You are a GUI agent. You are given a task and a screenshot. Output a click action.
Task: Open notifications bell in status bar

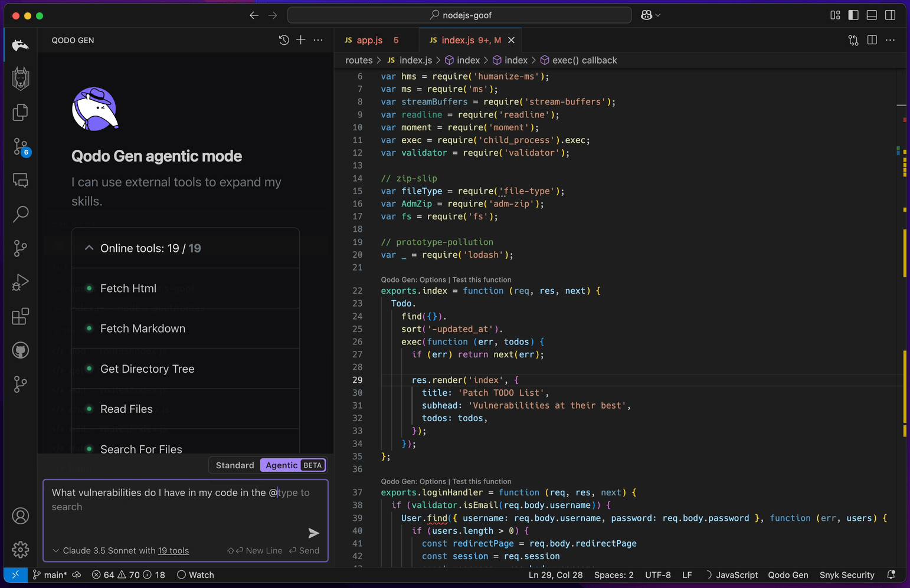click(x=891, y=575)
